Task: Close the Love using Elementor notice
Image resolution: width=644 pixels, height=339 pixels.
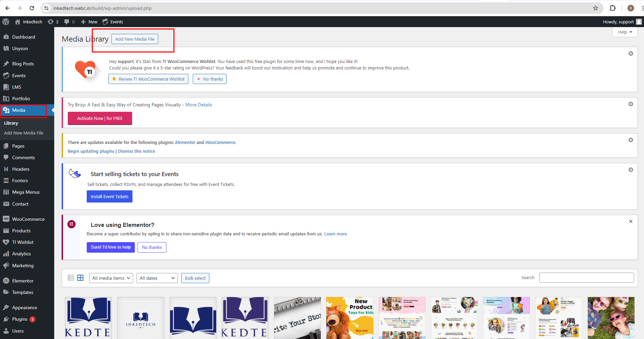Action: [x=631, y=221]
